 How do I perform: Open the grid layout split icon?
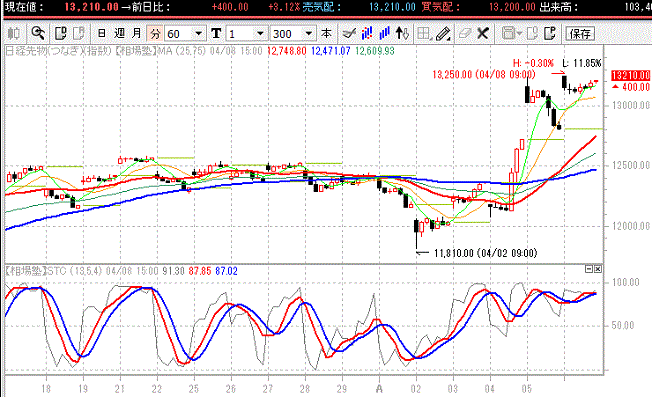(423, 33)
